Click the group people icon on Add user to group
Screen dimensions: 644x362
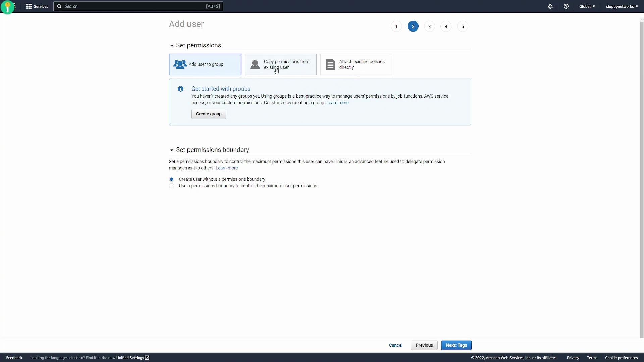180,64
